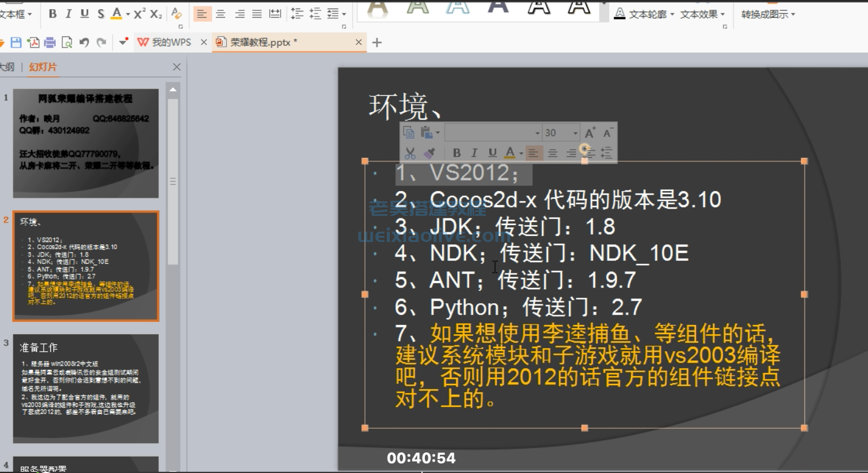Toggle text shadow S in the ribbon
Image resolution: width=868 pixels, height=473 pixels.
tap(101, 14)
